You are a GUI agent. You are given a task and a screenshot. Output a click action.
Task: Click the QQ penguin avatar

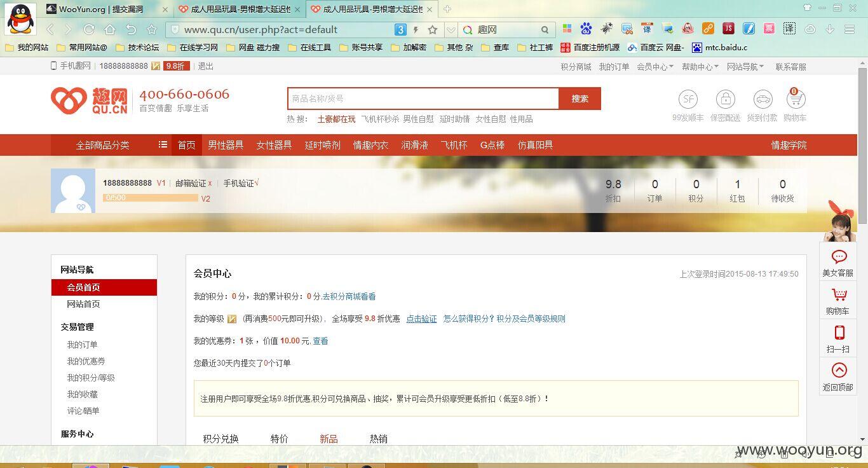tap(21, 18)
